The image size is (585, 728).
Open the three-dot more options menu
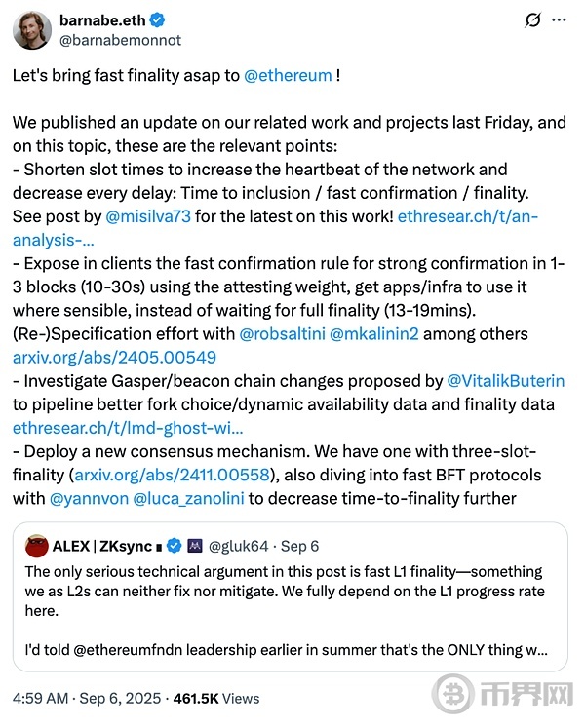point(560,20)
